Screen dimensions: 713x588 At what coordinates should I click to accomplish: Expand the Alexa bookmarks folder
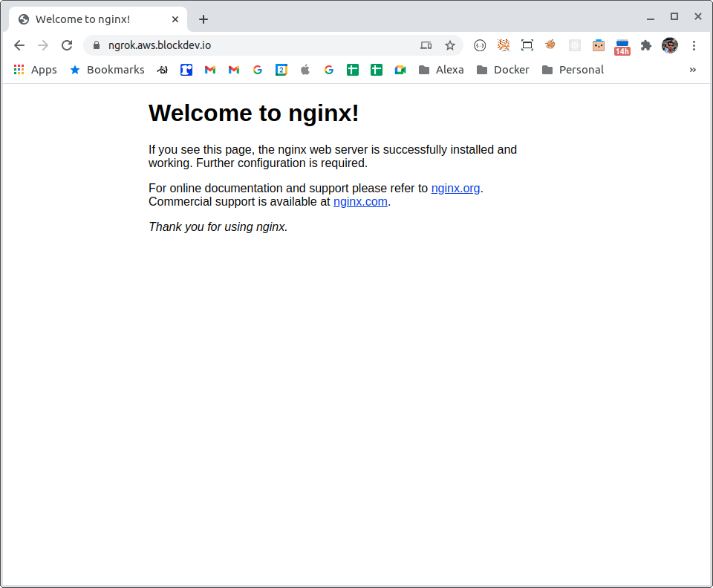[441, 70]
